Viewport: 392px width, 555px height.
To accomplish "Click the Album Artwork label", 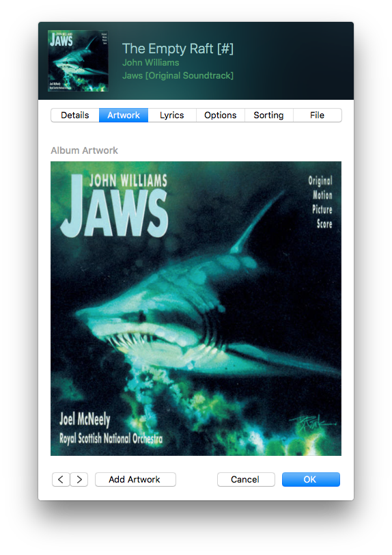I will pyautogui.click(x=84, y=150).
